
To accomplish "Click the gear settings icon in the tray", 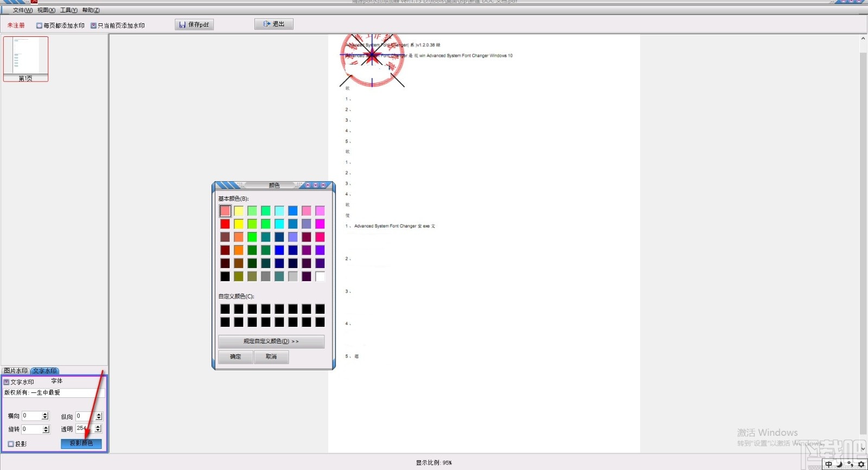I will point(861,464).
